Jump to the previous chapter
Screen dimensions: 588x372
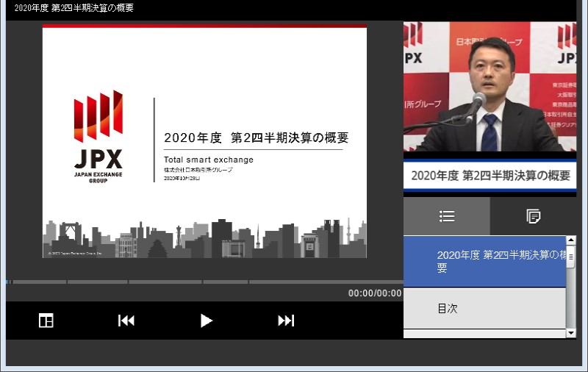[126, 321]
